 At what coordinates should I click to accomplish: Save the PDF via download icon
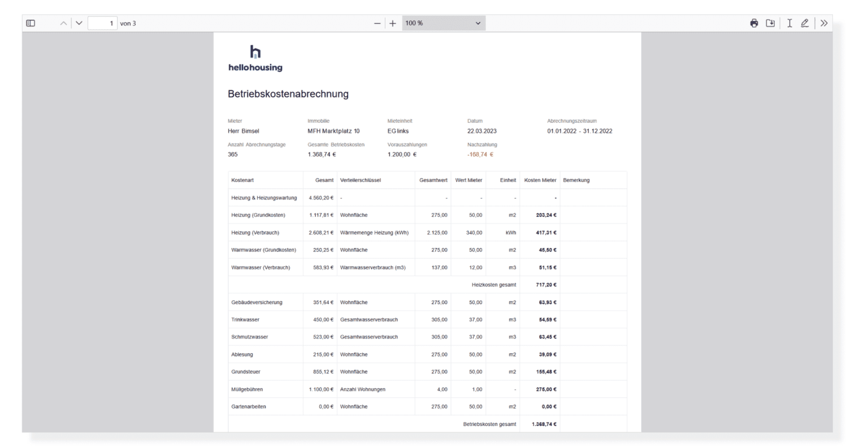pyautogui.click(x=770, y=23)
